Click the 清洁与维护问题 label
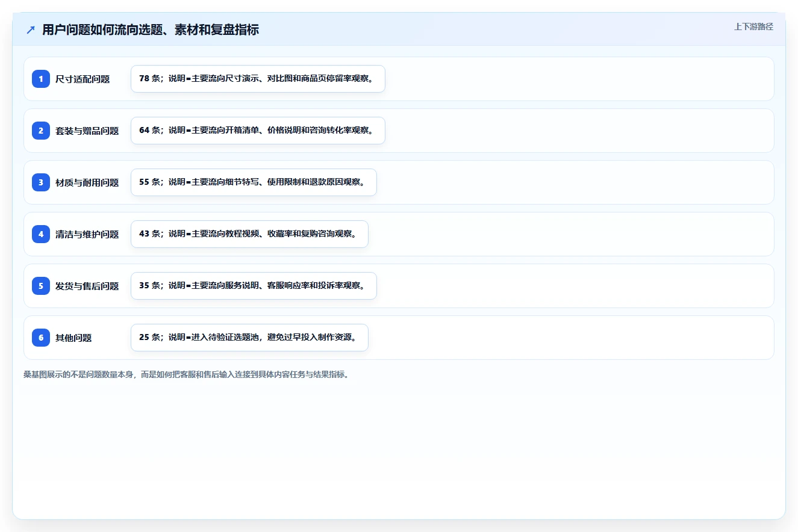This screenshot has height=532, width=798. tap(87, 234)
